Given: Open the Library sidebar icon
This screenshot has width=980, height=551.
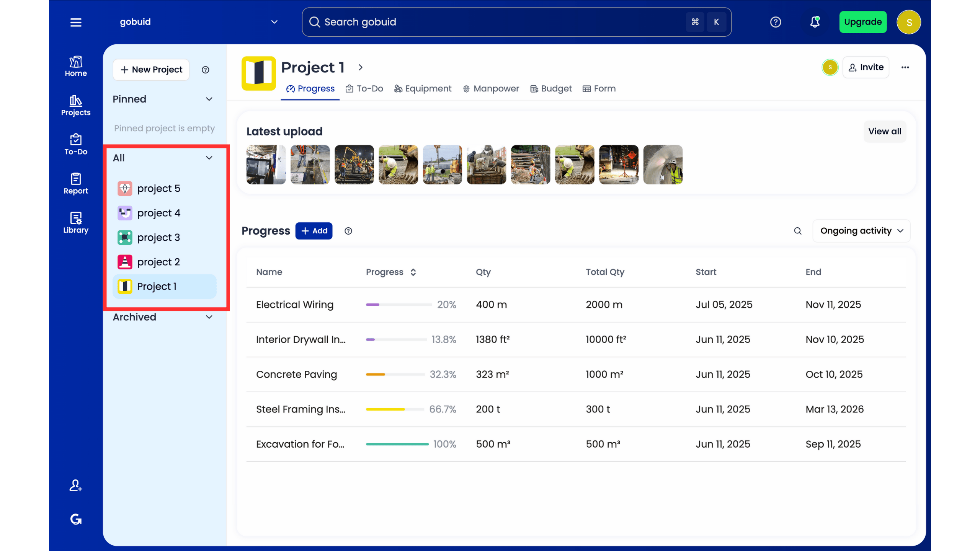Looking at the screenshot, I should [76, 223].
